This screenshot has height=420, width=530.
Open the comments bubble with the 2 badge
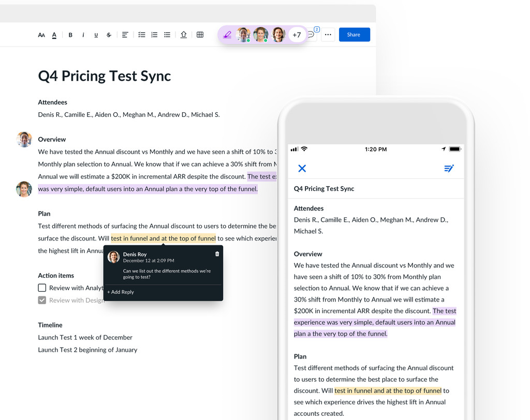tap(312, 34)
